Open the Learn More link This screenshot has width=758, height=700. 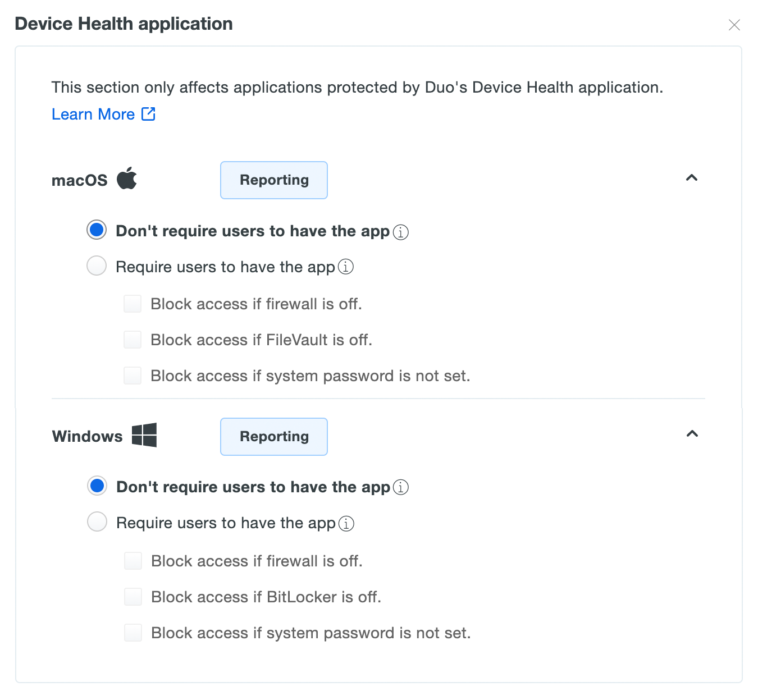93,114
